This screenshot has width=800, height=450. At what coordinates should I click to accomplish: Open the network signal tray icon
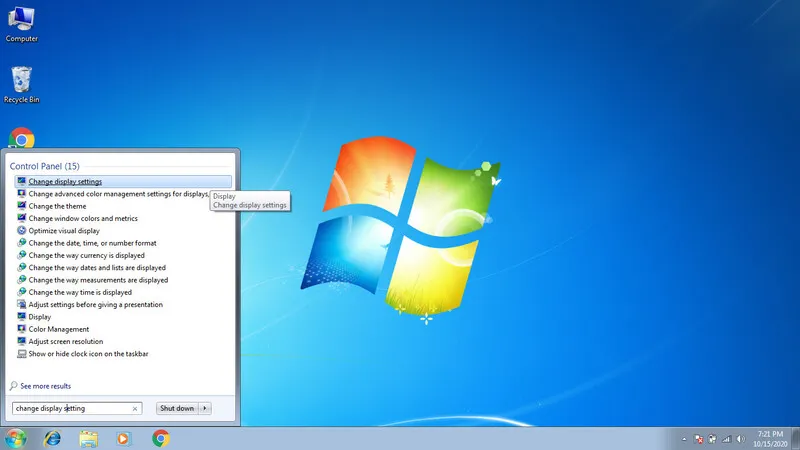(727, 439)
